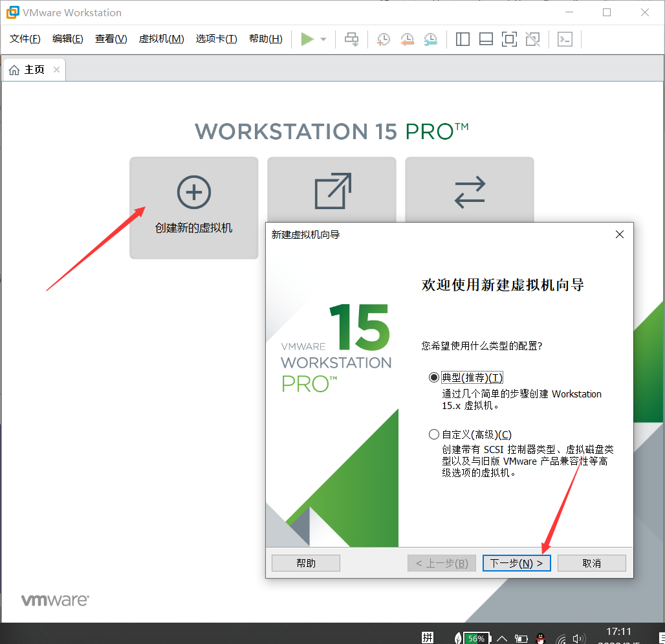Image resolution: width=665 pixels, height=644 pixels.
Task: Open the 查看(V) menu
Action: coord(111,39)
